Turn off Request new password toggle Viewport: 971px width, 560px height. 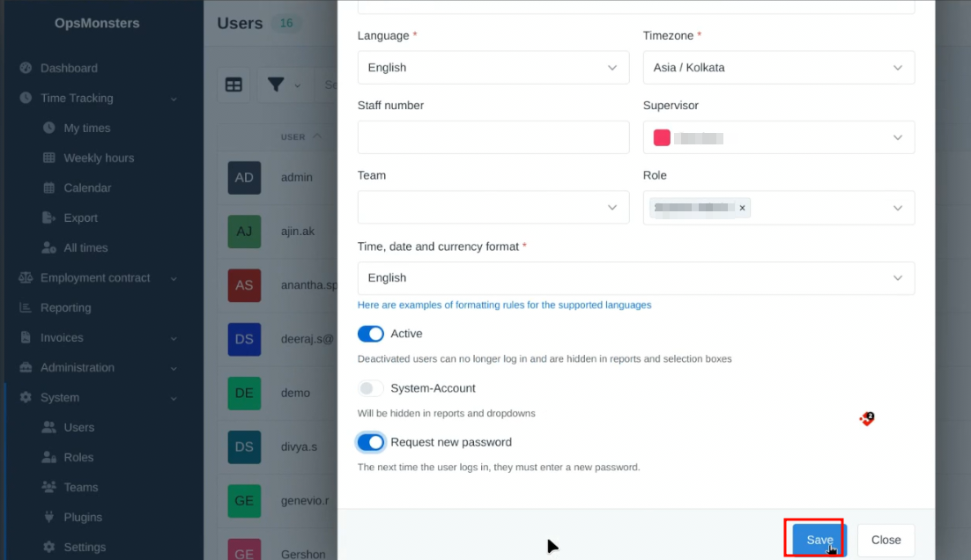pos(371,442)
